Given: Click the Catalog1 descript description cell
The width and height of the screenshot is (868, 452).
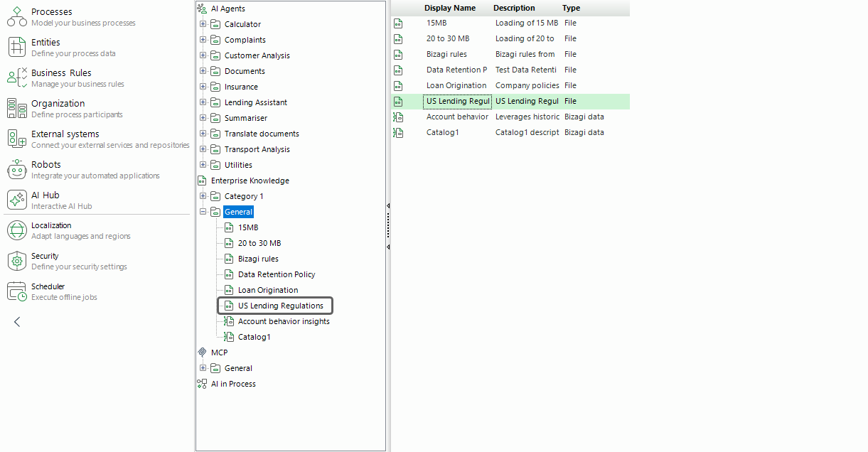Looking at the screenshot, I should tap(527, 132).
